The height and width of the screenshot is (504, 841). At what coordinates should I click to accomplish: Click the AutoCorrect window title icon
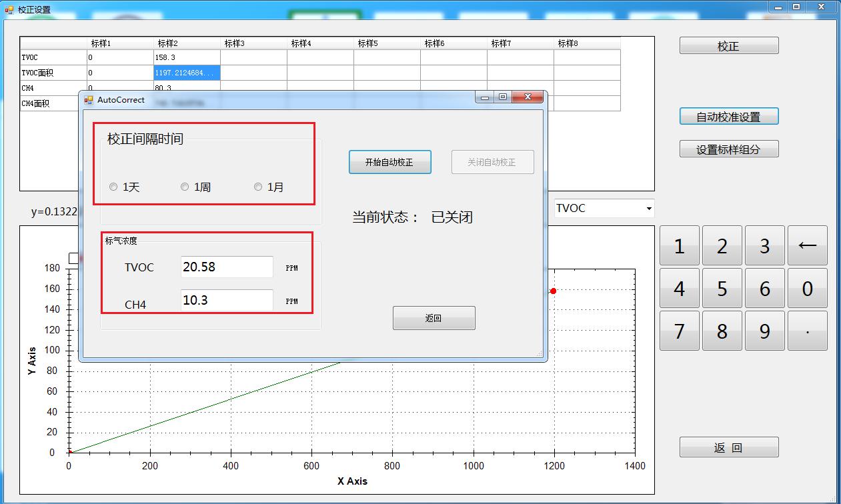(89, 100)
